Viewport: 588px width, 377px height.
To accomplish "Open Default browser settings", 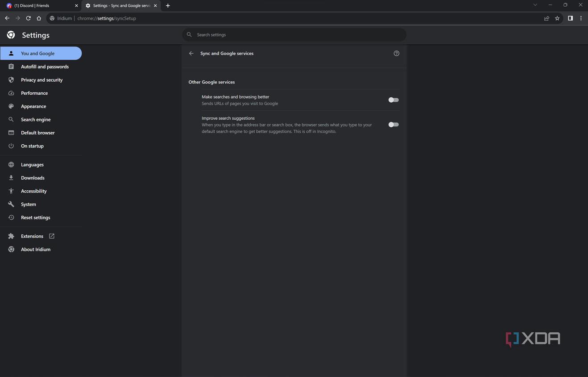I will click(x=41, y=133).
